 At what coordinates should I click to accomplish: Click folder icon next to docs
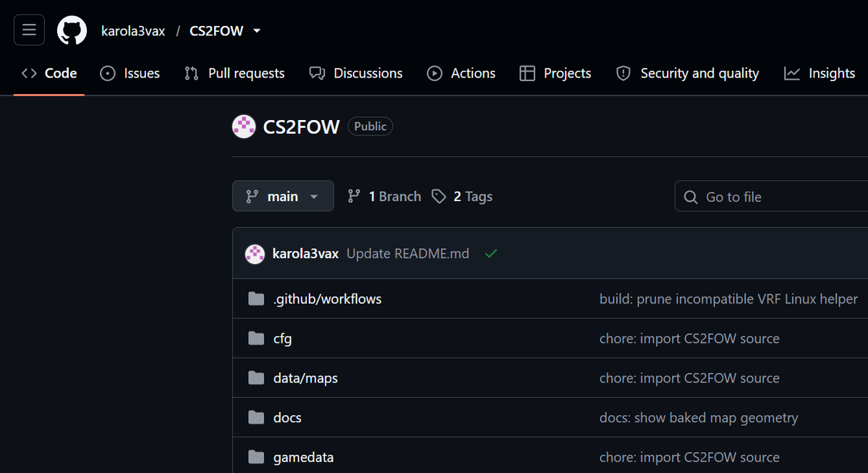tap(256, 417)
